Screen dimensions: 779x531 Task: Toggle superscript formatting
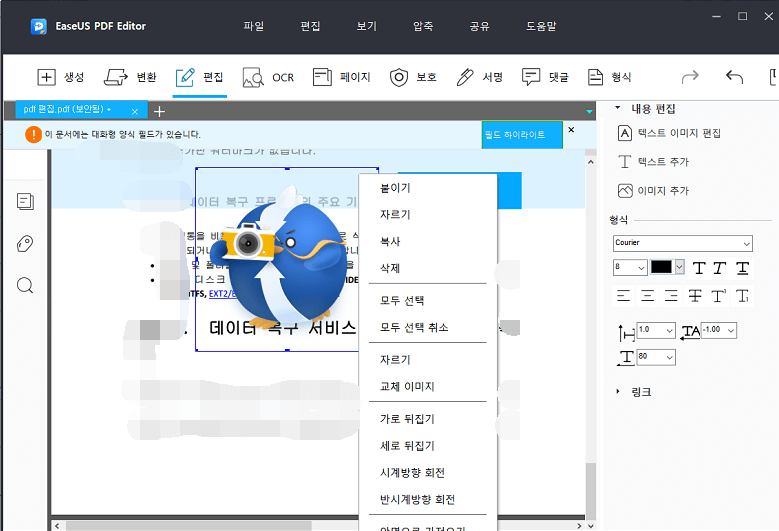[x=718, y=296]
